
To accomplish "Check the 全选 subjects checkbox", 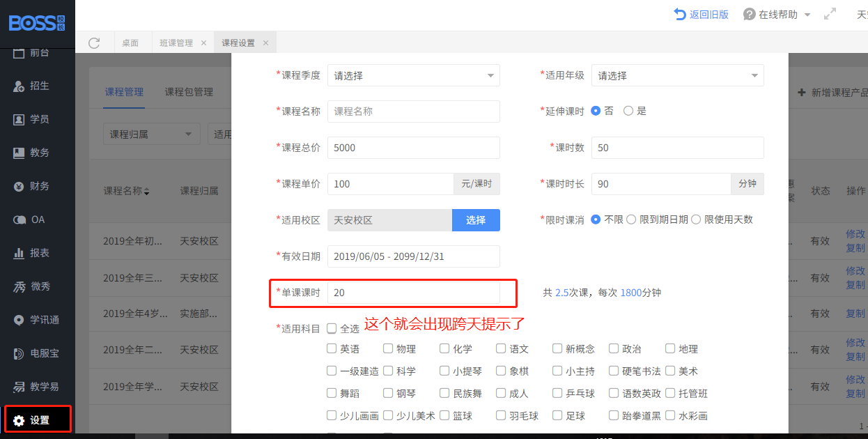I will click(x=332, y=328).
